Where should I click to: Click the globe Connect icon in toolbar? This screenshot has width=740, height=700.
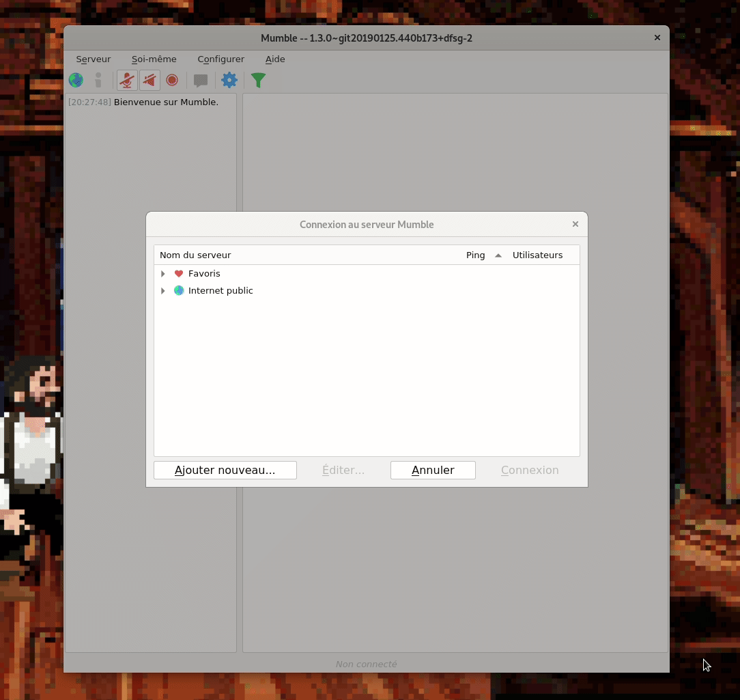coord(76,80)
